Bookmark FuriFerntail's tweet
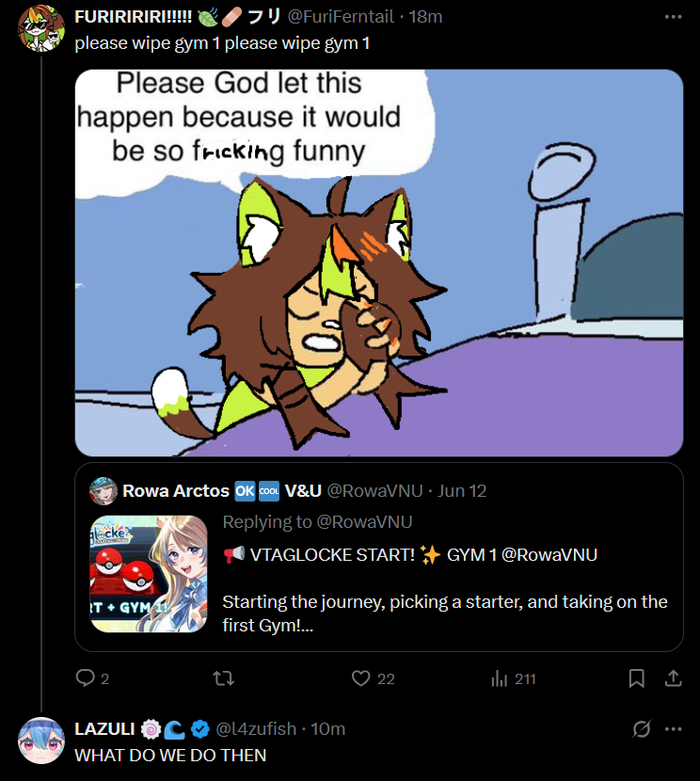The image size is (700, 781). tap(636, 677)
